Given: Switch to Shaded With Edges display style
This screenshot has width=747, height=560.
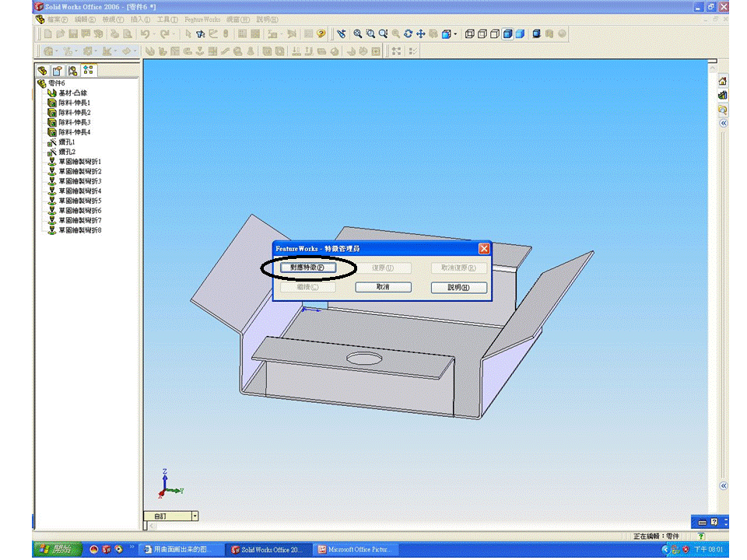Looking at the screenshot, I should coord(508,33).
